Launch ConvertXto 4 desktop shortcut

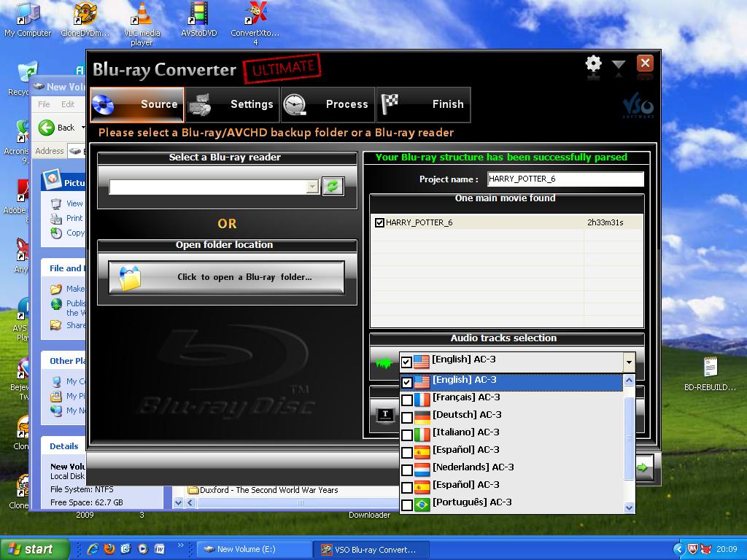255,24
